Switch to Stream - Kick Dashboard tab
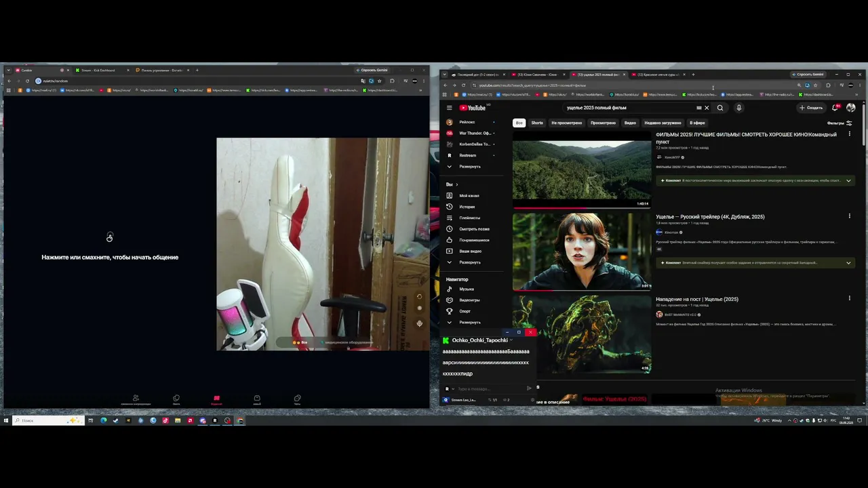The height and width of the screenshot is (488, 868). tap(102, 70)
